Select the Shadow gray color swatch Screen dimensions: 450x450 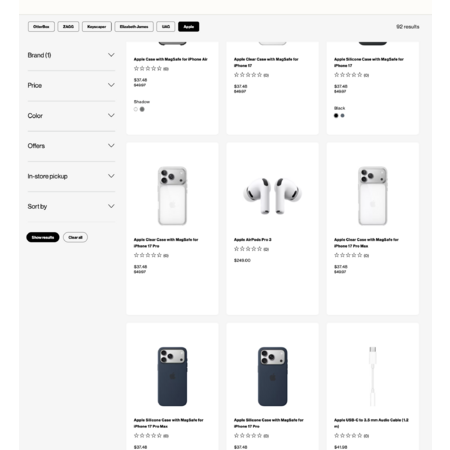tap(142, 109)
